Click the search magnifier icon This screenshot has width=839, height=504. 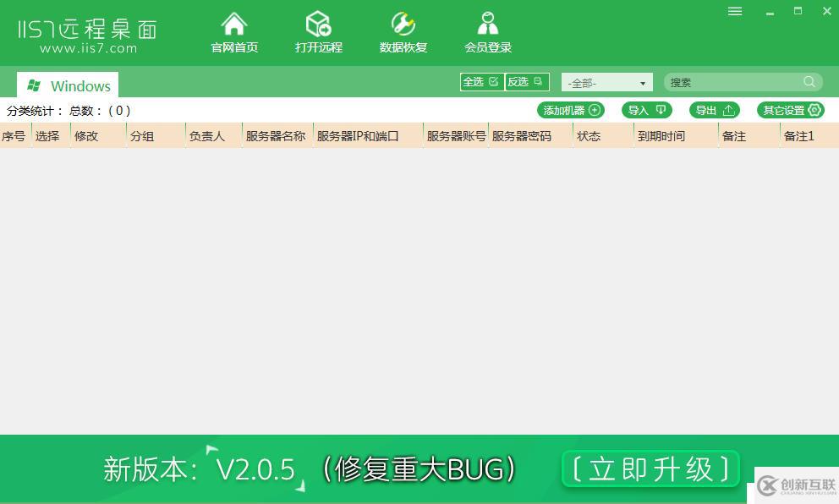(x=809, y=81)
